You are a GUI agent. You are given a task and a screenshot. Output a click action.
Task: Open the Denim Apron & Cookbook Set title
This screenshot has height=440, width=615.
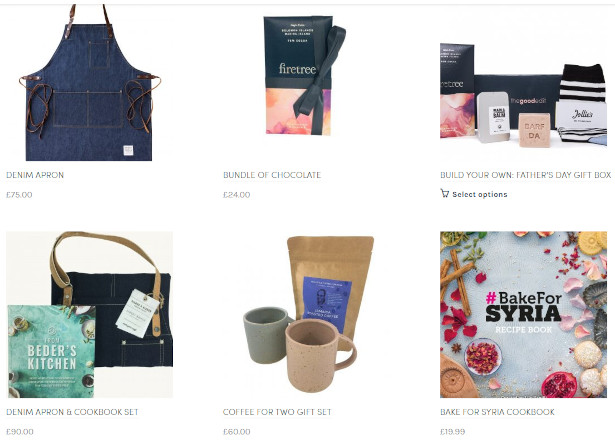(72, 412)
